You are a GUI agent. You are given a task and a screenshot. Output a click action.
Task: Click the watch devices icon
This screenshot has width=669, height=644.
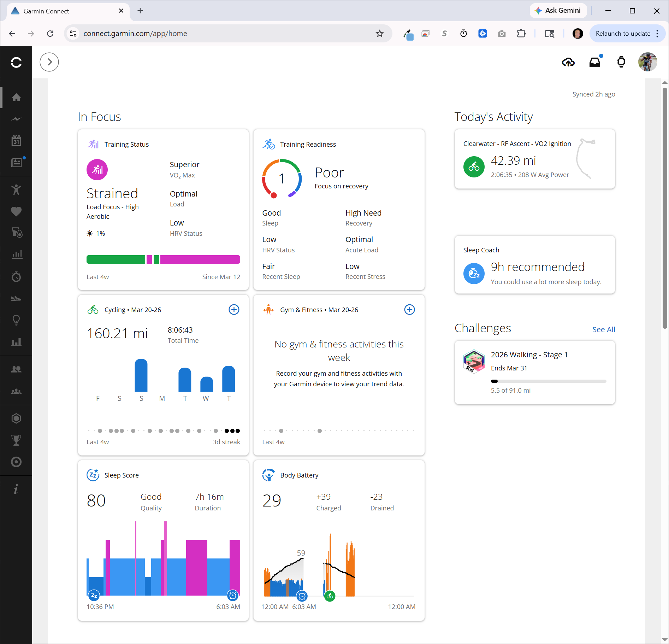coord(621,62)
